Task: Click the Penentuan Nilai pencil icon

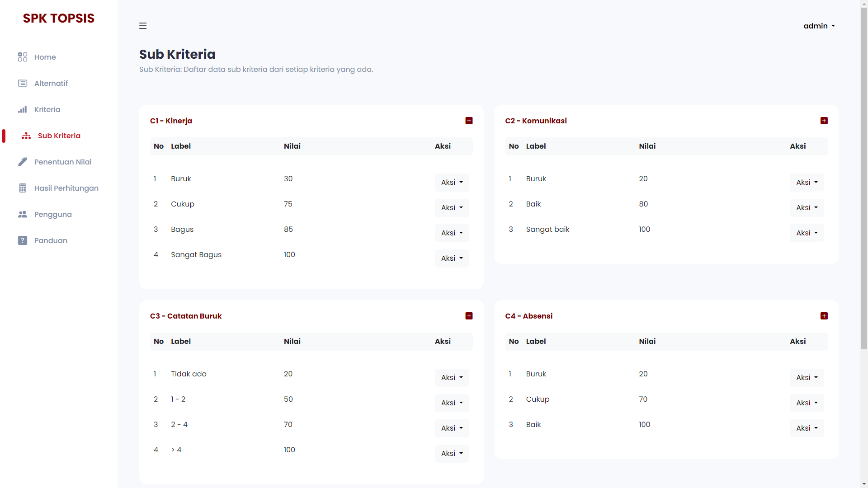Action: (x=23, y=162)
